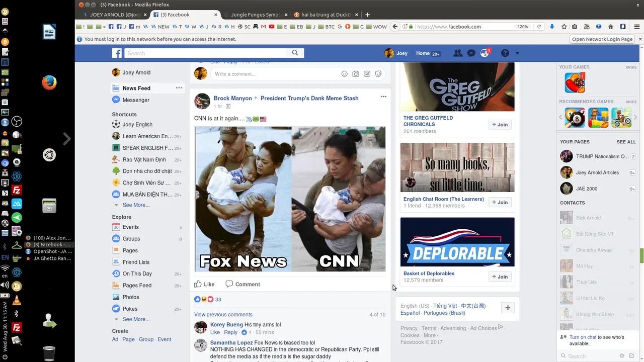
Task: Click Open Network Login Page button
Action: tap(602, 39)
